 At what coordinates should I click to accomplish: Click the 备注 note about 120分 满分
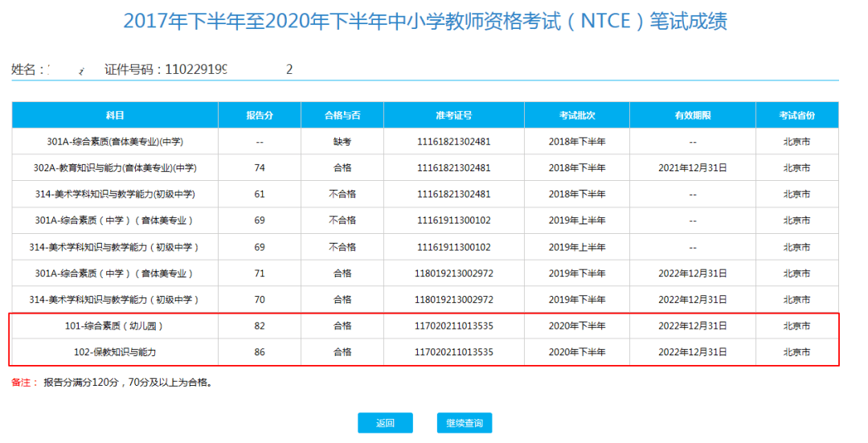coord(113,383)
